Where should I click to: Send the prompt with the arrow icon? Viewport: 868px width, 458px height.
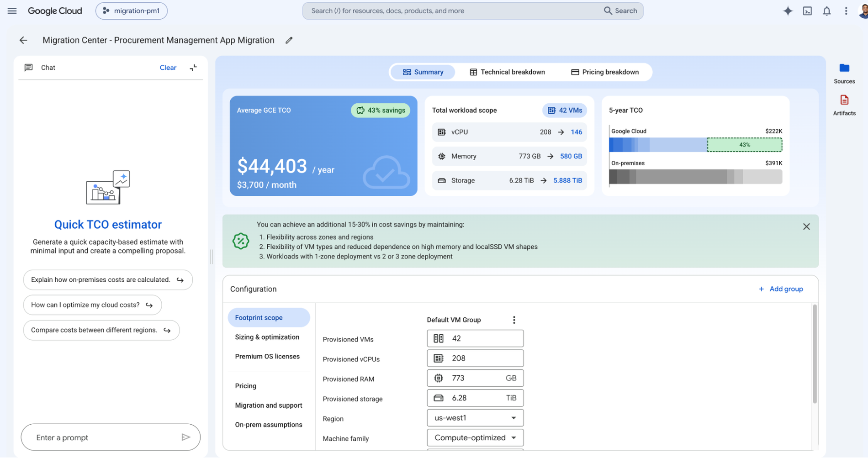(x=185, y=437)
